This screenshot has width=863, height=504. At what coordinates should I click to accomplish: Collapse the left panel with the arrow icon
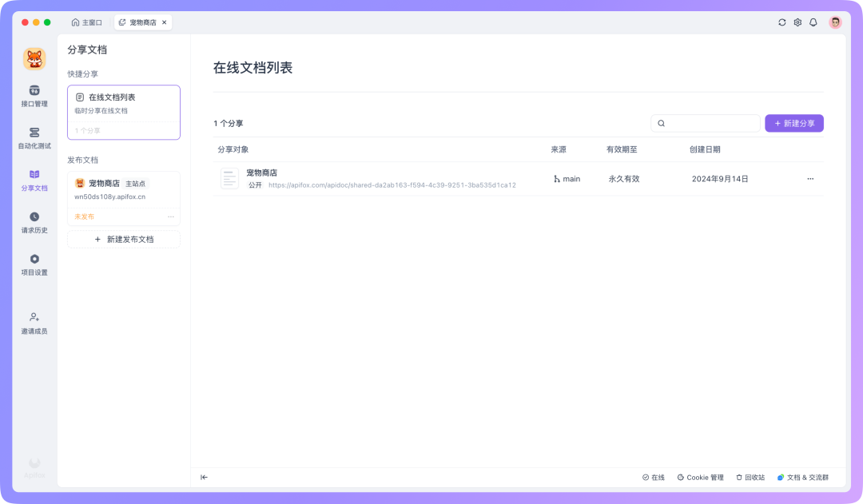[204, 477]
